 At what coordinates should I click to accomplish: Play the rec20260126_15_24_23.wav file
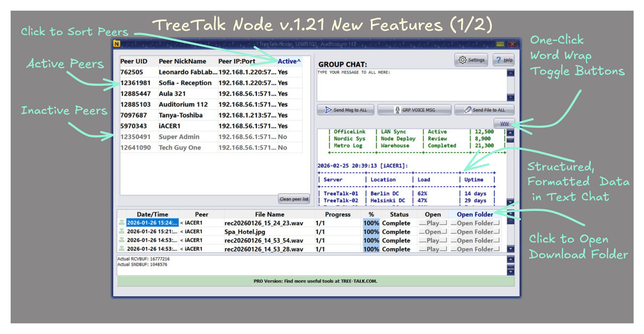tap(433, 223)
